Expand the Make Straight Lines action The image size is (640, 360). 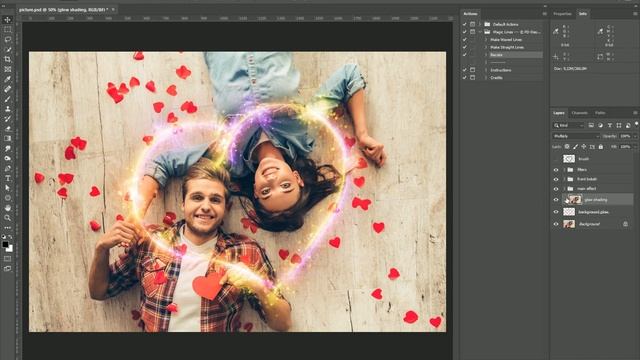[486, 47]
